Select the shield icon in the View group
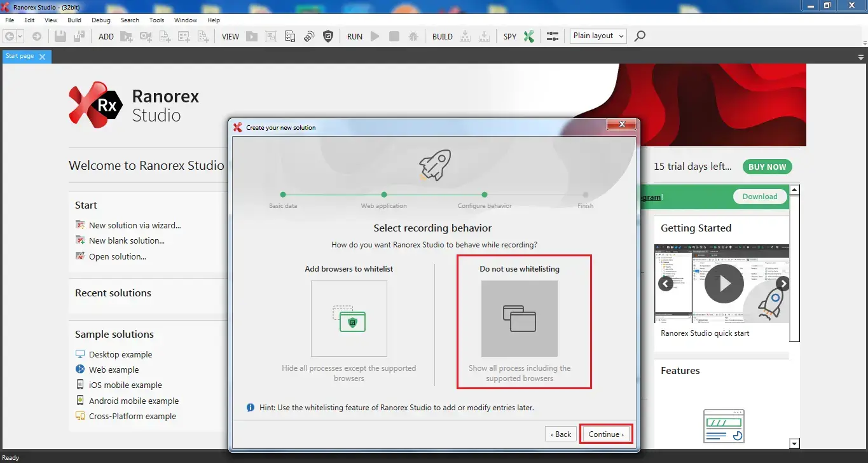Screen dimensions: 868x463 click(x=328, y=36)
